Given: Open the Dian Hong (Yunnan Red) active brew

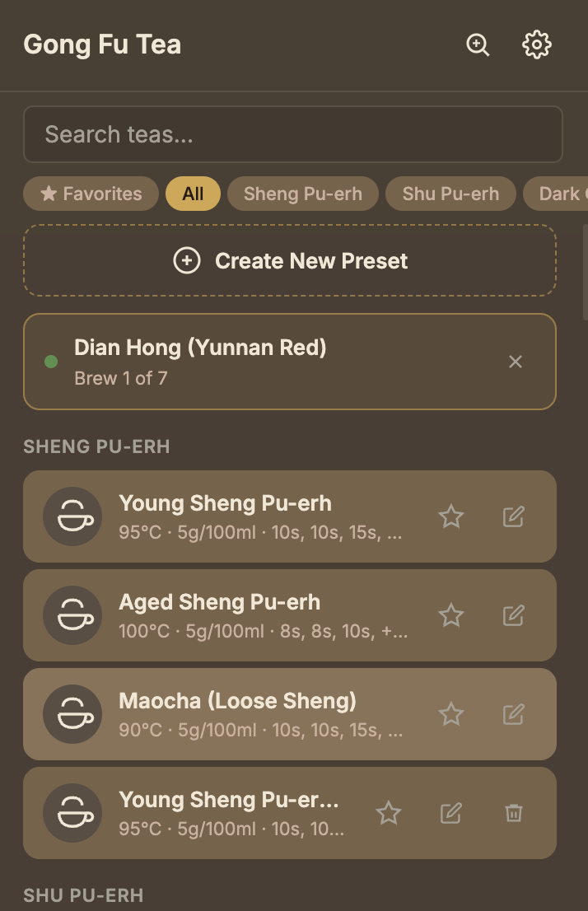Looking at the screenshot, I should (247, 362).
